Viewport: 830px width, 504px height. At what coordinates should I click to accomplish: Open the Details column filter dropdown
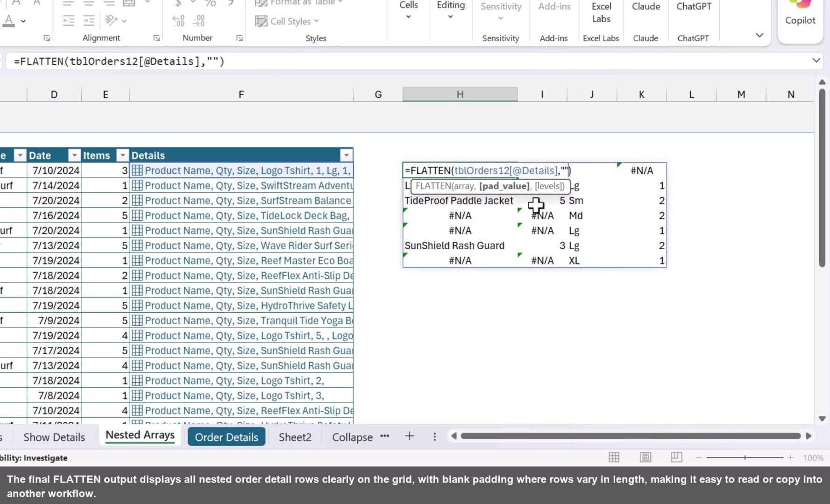pos(346,155)
